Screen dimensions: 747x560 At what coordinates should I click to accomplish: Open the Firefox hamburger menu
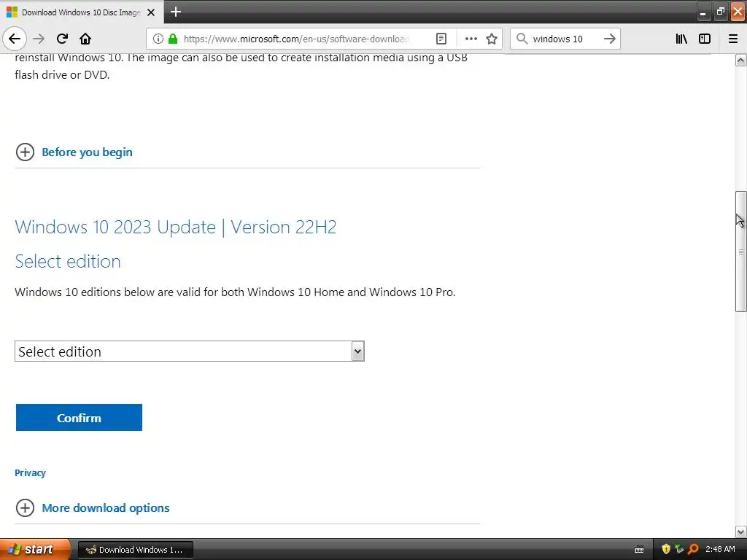(x=733, y=39)
